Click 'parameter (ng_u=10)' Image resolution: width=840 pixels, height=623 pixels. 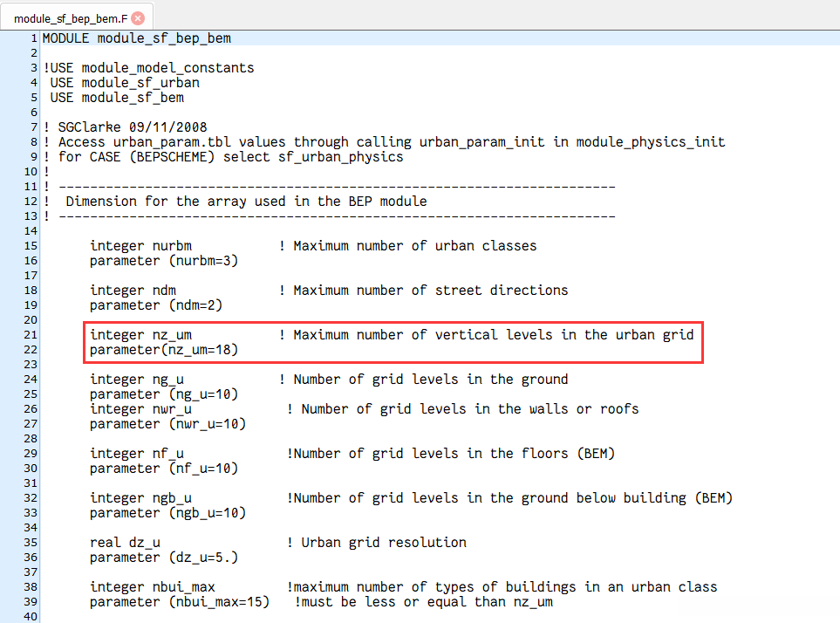(164, 394)
